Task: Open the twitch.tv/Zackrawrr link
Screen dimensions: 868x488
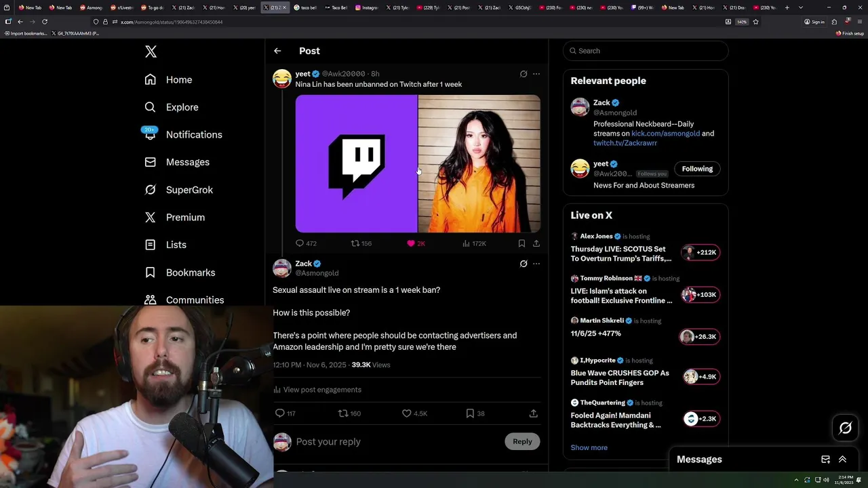Action: point(625,143)
